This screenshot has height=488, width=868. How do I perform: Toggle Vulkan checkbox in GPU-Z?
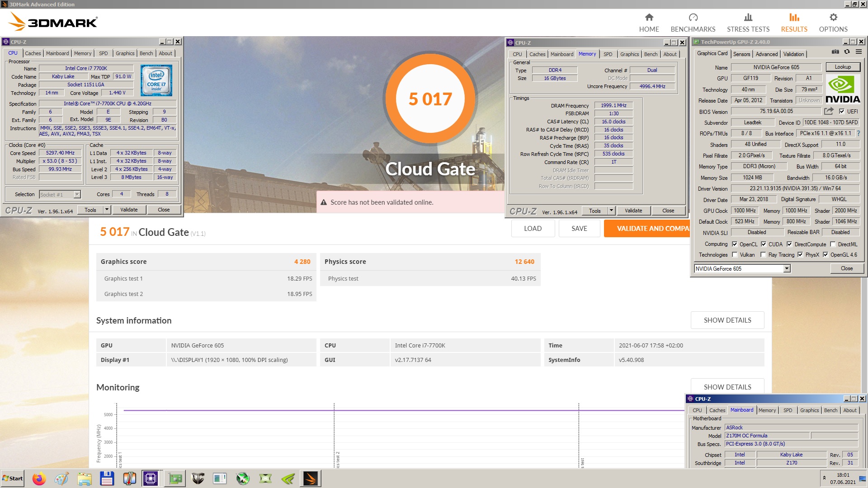735,255
